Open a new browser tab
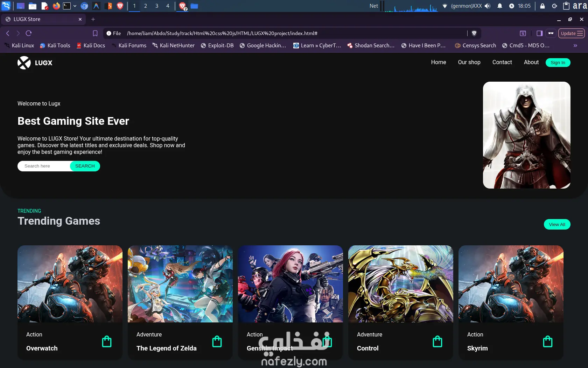Viewport: 588px width, 368px height. click(93, 19)
